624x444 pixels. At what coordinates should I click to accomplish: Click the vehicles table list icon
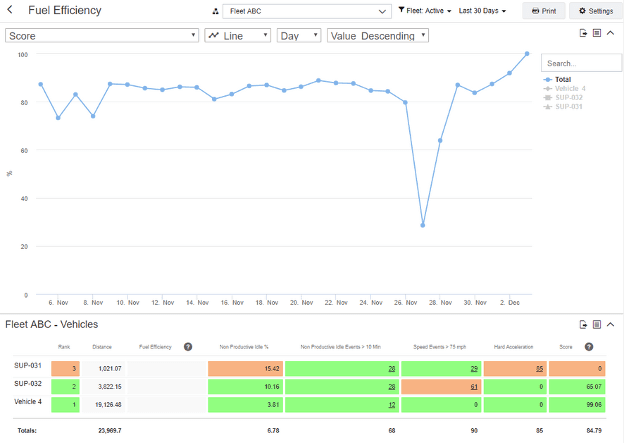596,324
